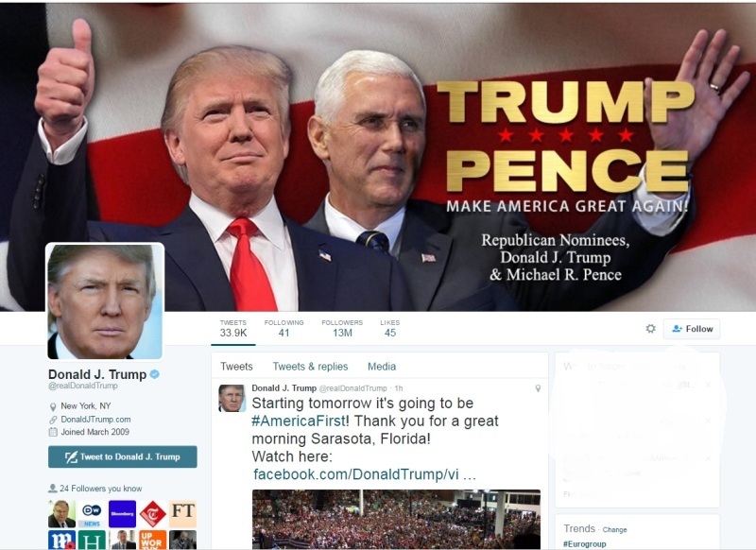Click the location pin icon on the tweet

[538, 388]
